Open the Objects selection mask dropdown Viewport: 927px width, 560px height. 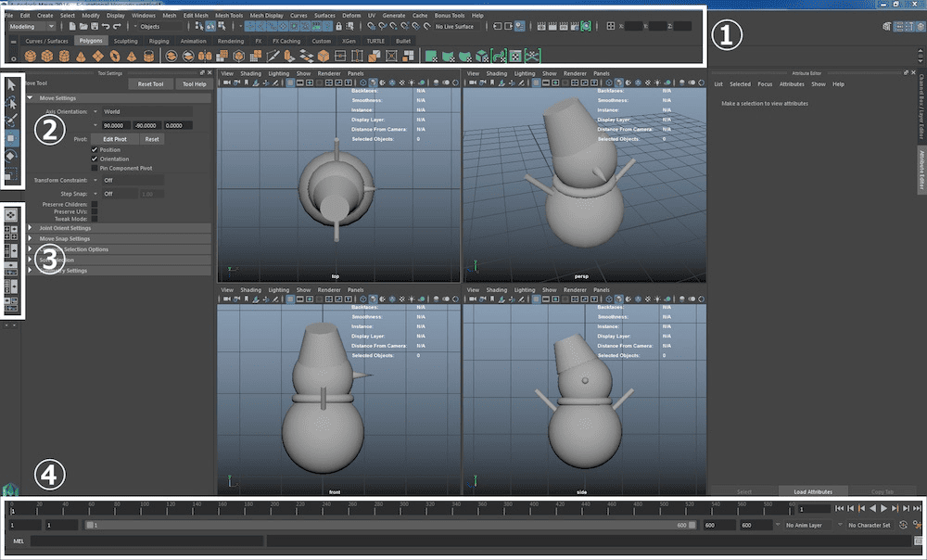pyautogui.click(x=157, y=27)
